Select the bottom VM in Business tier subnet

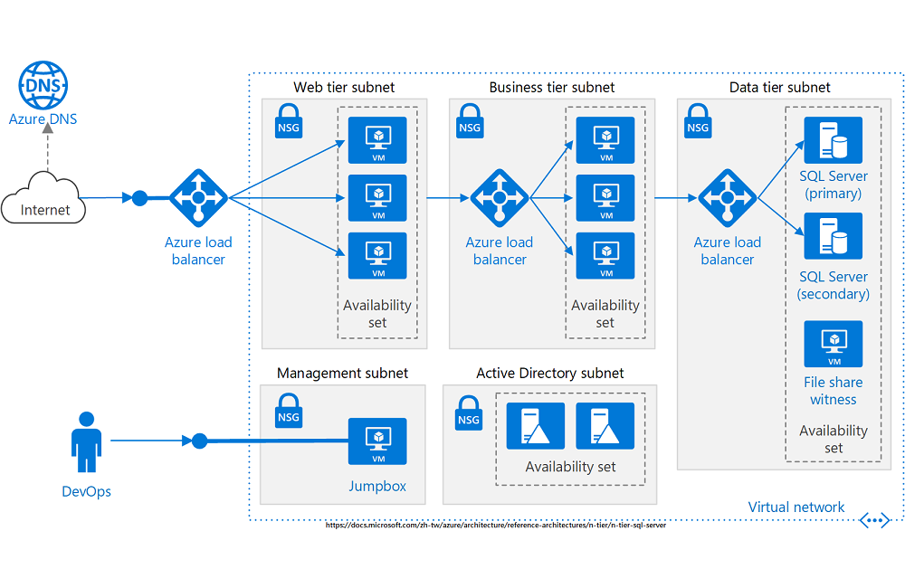pos(605,256)
